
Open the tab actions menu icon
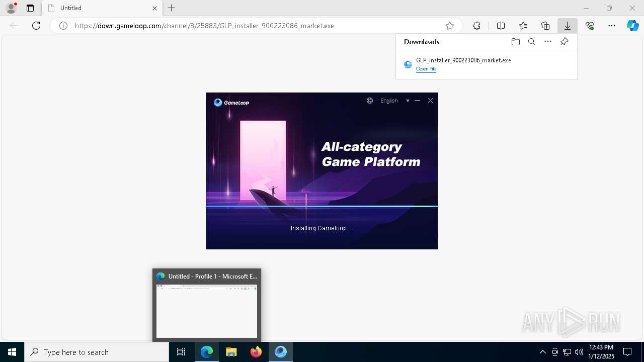(30, 8)
